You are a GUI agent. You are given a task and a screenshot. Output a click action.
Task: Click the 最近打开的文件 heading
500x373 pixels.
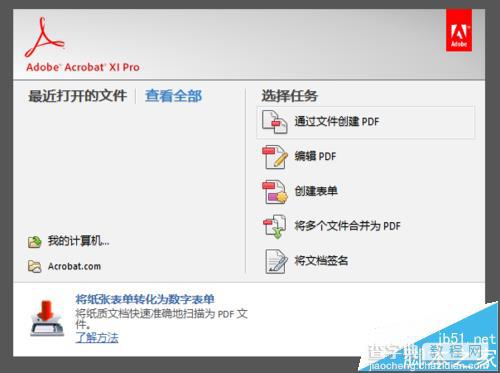click(x=78, y=96)
